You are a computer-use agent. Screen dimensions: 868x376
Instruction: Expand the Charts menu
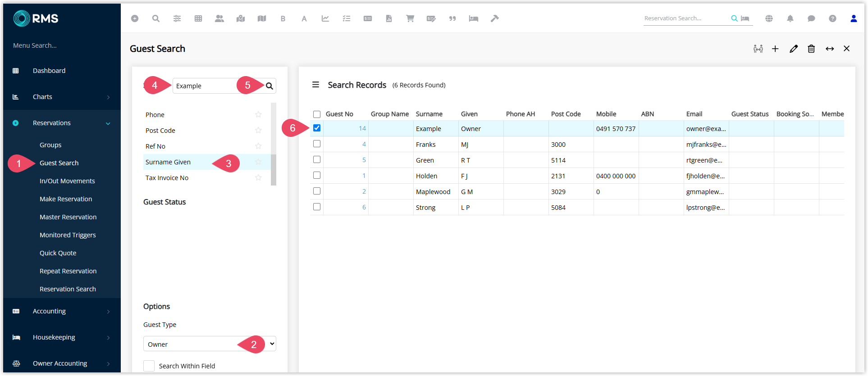[62, 97]
